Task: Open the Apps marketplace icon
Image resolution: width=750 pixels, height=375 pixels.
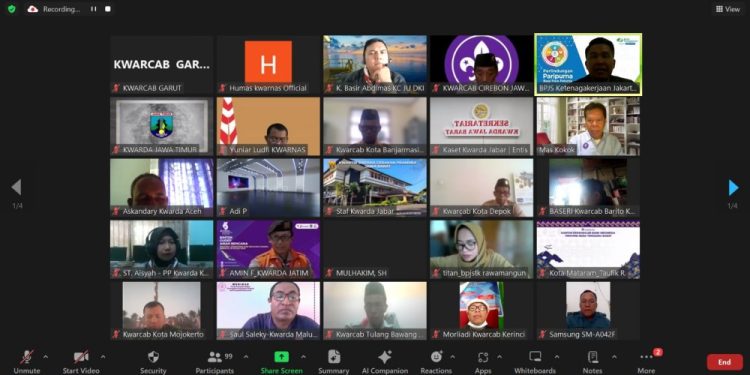Action: (x=483, y=357)
